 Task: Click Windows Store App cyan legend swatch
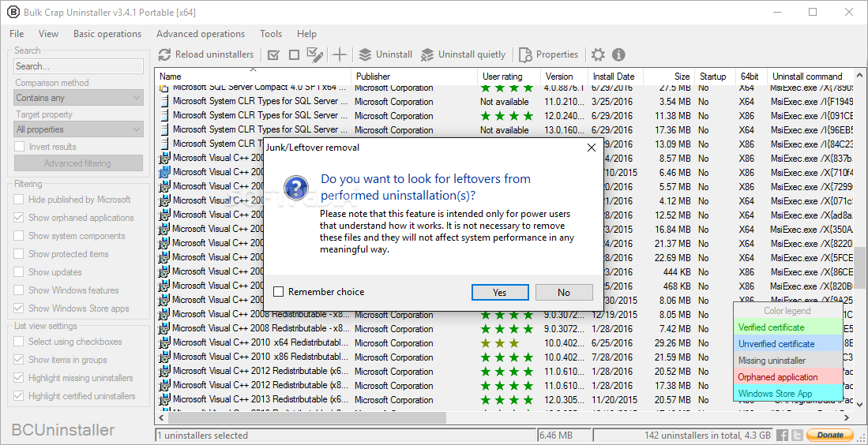(x=788, y=394)
